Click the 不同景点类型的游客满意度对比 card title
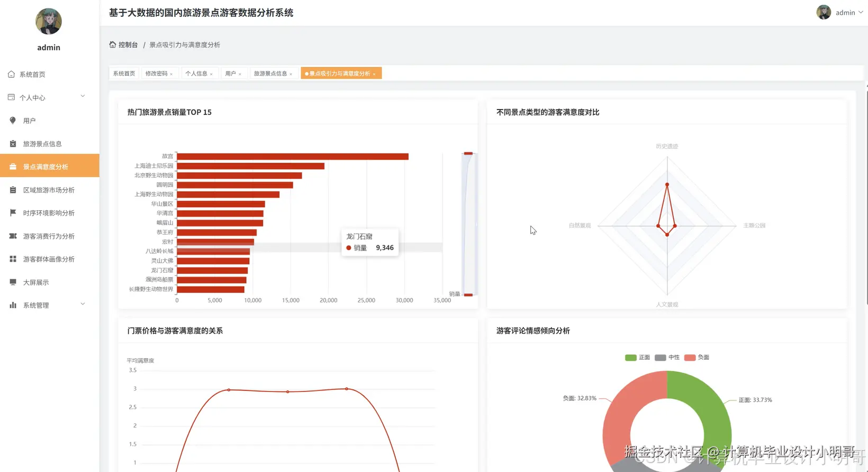 (x=548, y=112)
